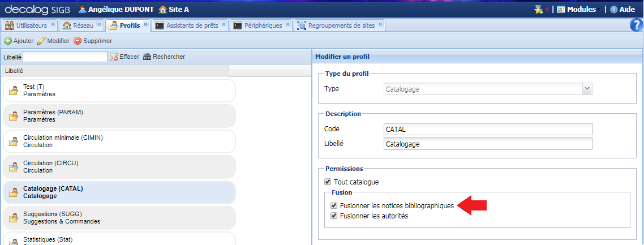This screenshot has height=245, width=644.
Task: Click the Profils tab folder icon
Action: point(113,25)
